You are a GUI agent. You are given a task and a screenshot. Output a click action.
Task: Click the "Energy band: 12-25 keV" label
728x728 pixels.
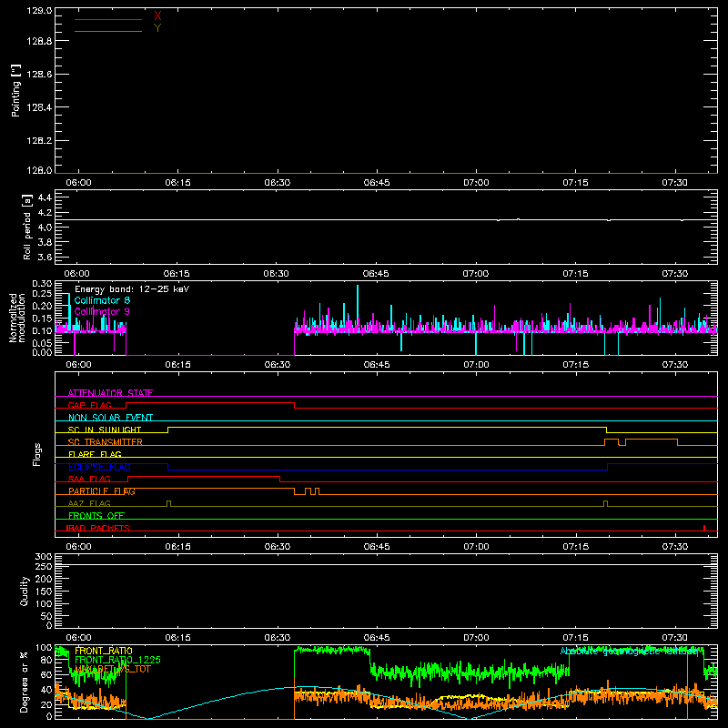pyautogui.click(x=132, y=289)
